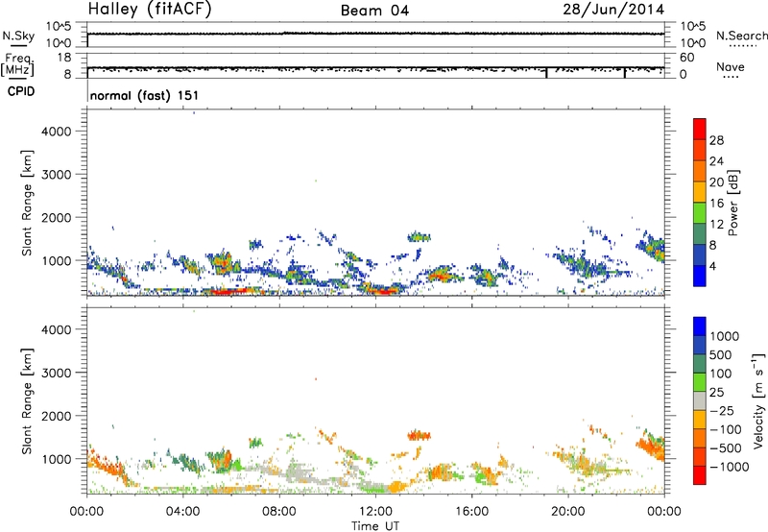Screen dimensions: 768x532
Task: Click the 12:00 time axis label
Action: click(375, 512)
